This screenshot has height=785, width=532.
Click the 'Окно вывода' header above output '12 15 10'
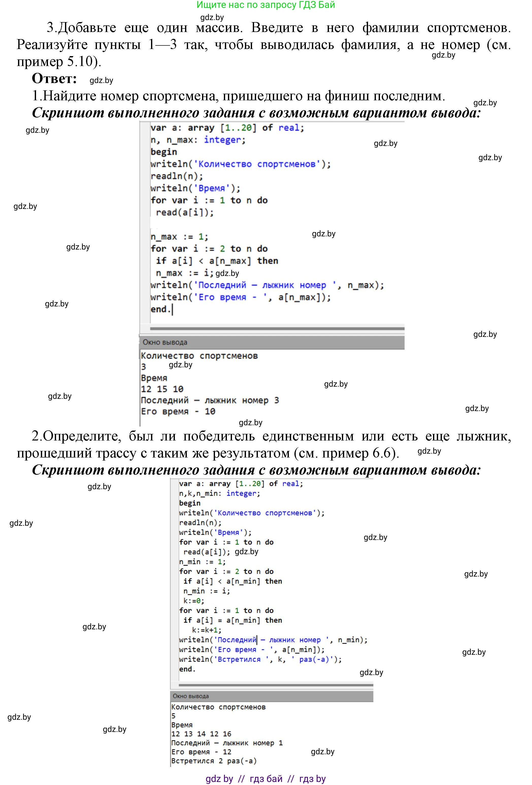272,342
